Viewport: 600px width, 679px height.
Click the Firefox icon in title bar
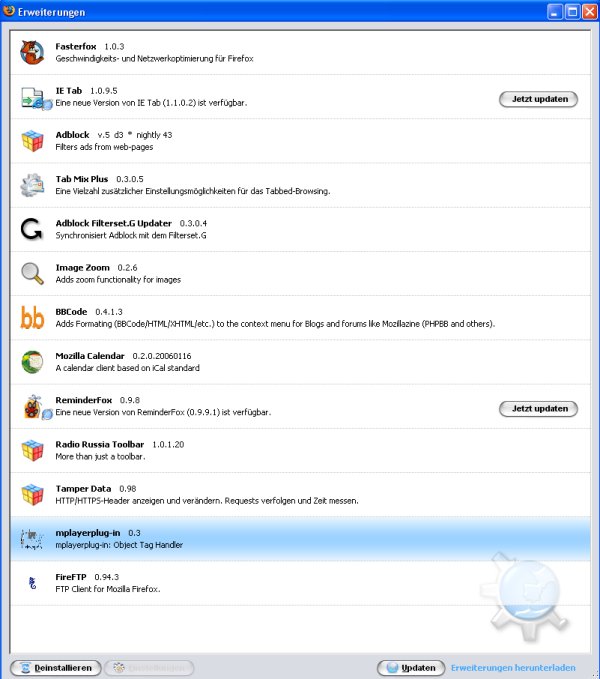click(x=8, y=11)
